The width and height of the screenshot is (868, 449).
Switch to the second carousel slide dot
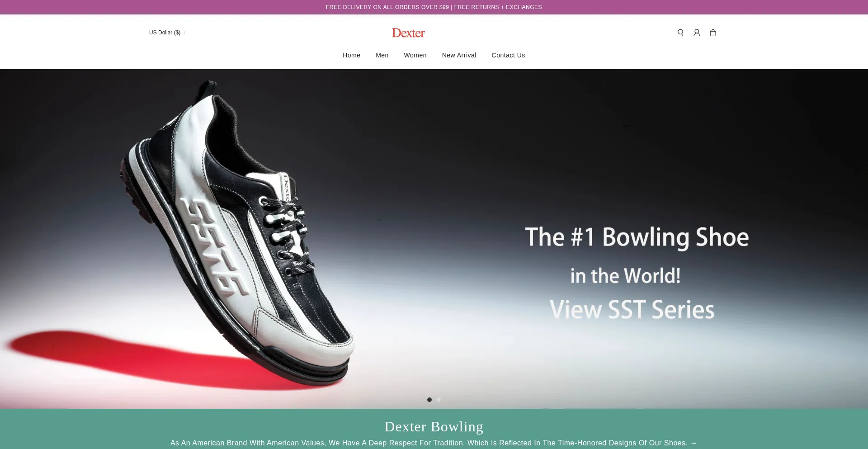(x=439, y=400)
